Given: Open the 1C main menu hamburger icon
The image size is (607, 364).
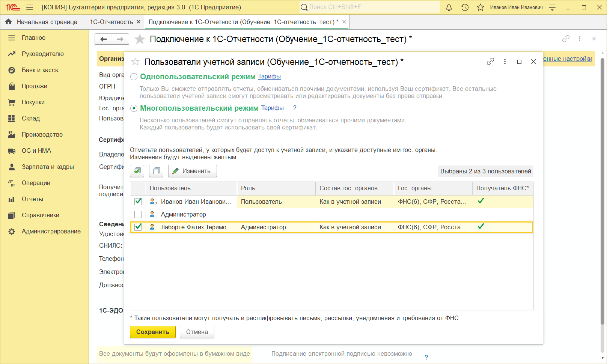Looking at the screenshot, I should (x=30, y=7).
